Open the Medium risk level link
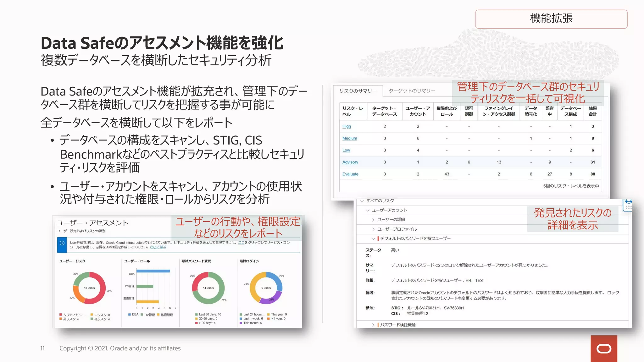The image size is (644, 362). [x=350, y=138]
